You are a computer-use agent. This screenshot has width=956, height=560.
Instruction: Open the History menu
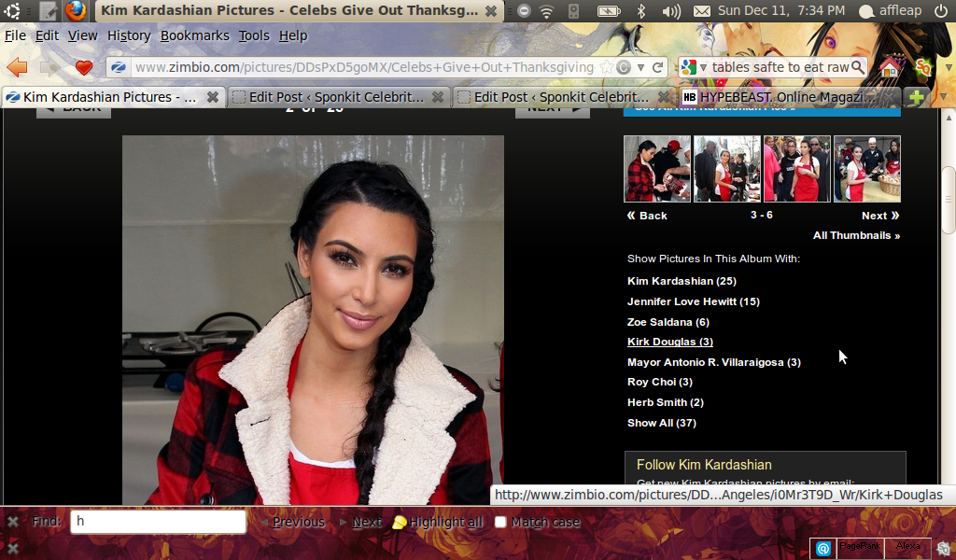point(129,36)
